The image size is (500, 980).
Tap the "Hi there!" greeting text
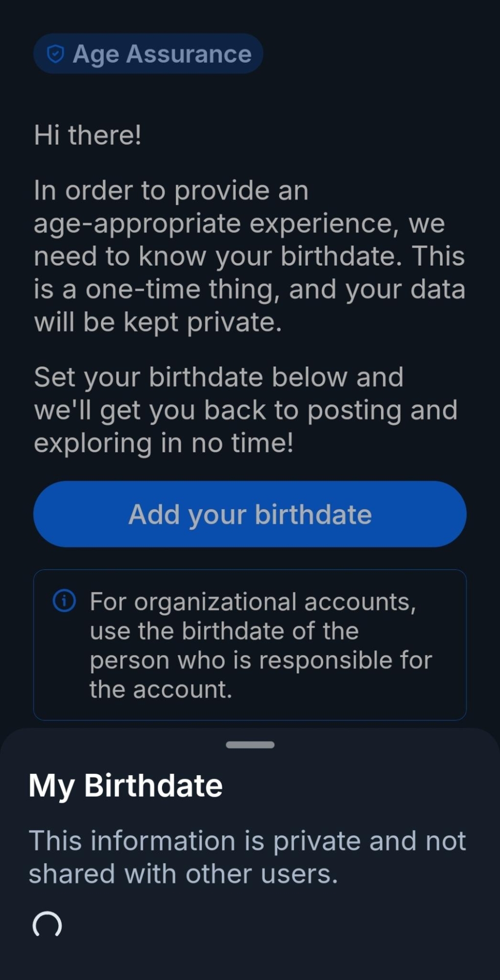tap(88, 135)
